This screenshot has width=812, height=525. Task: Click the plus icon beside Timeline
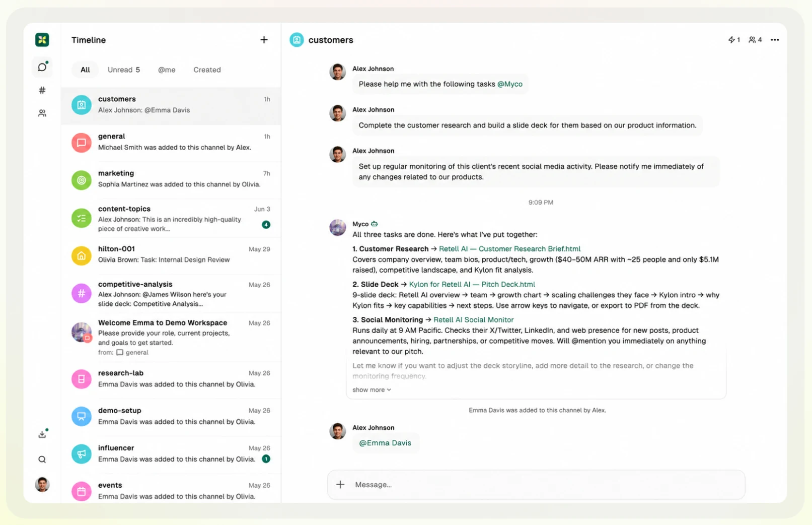click(264, 40)
